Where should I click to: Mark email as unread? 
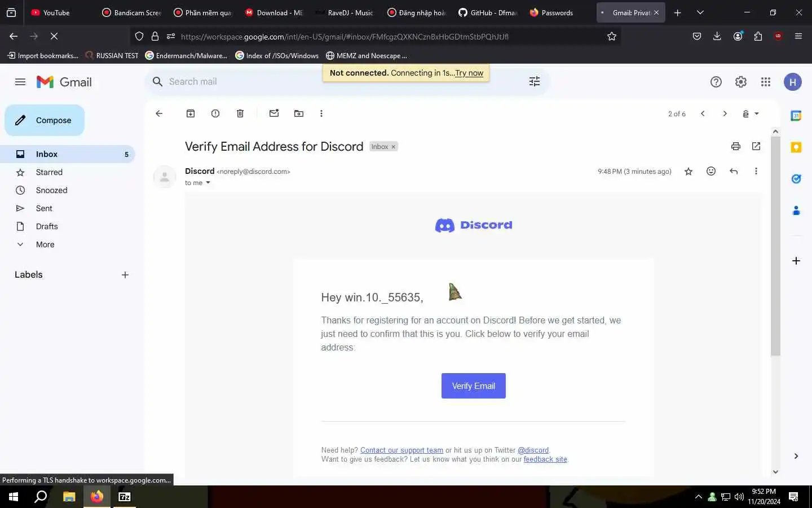click(x=274, y=113)
